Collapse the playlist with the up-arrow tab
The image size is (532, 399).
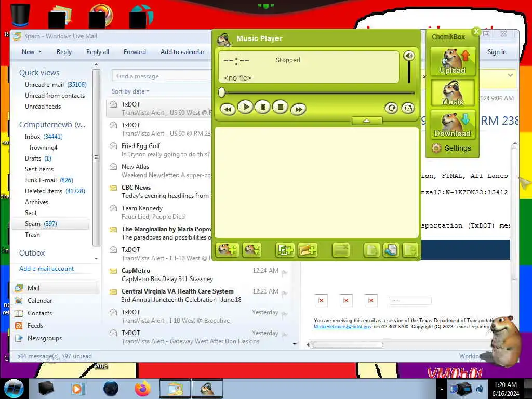click(367, 121)
